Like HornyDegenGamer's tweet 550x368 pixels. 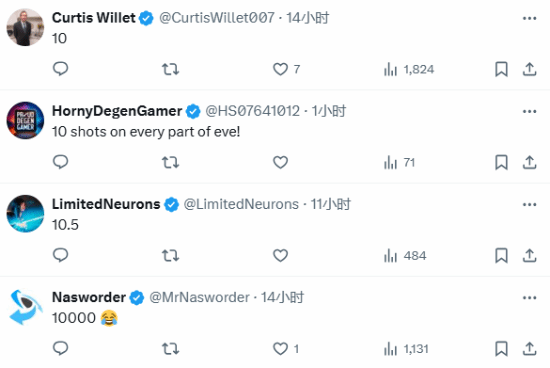(x=280, y=162)
